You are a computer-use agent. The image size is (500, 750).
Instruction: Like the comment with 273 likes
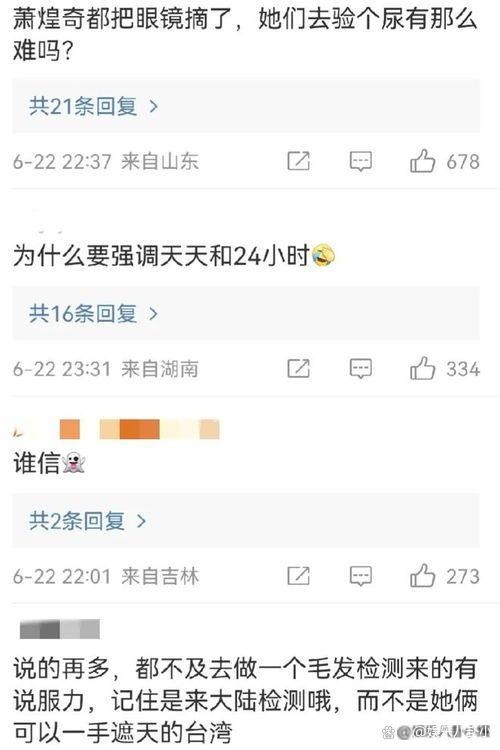pos(422,575)
